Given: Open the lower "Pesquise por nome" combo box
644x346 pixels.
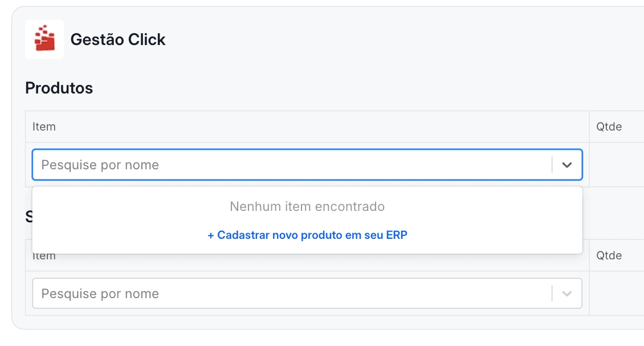Looking at the screenshot, I should (x=307, y=294).
